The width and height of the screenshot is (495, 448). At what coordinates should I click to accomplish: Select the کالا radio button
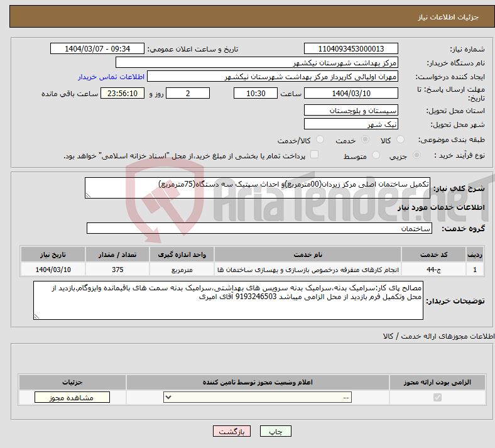click(x=400, y=139)
